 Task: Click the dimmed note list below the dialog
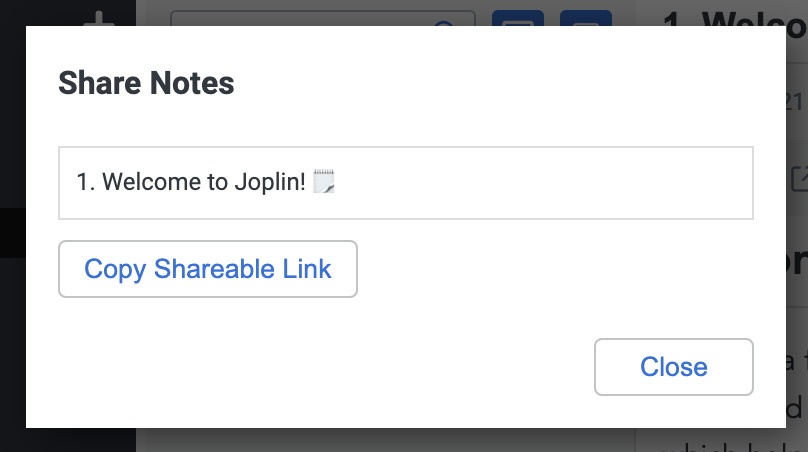click(385, 440)
